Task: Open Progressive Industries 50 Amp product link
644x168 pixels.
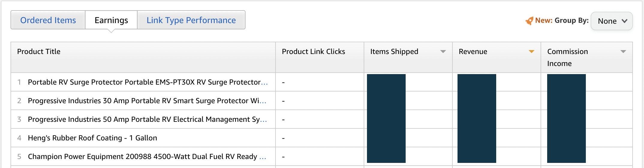Action: click(144, 119)
